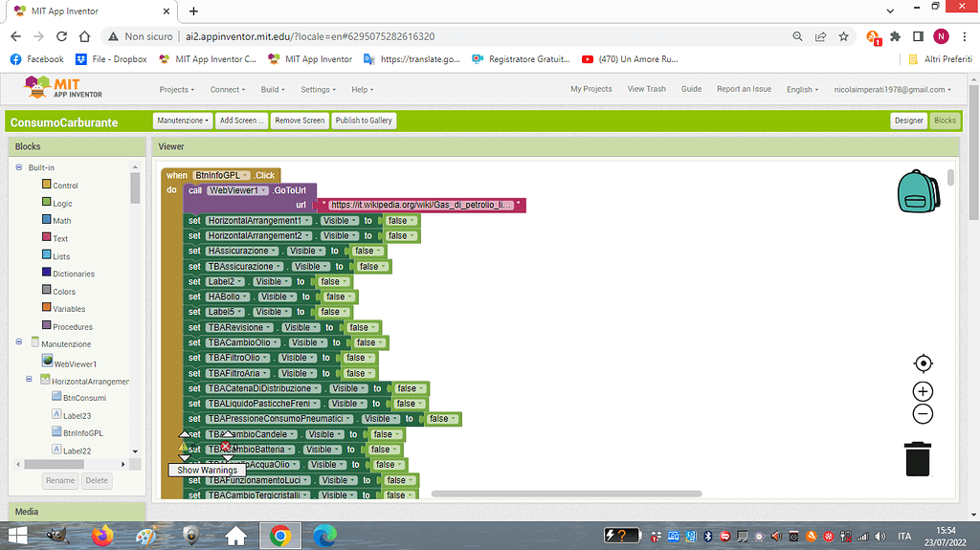Image resolution: width=980 pixels, height=550 pixels.
Task: Collapse the Manutenzione screen tree node
Action: click(19, 343)
